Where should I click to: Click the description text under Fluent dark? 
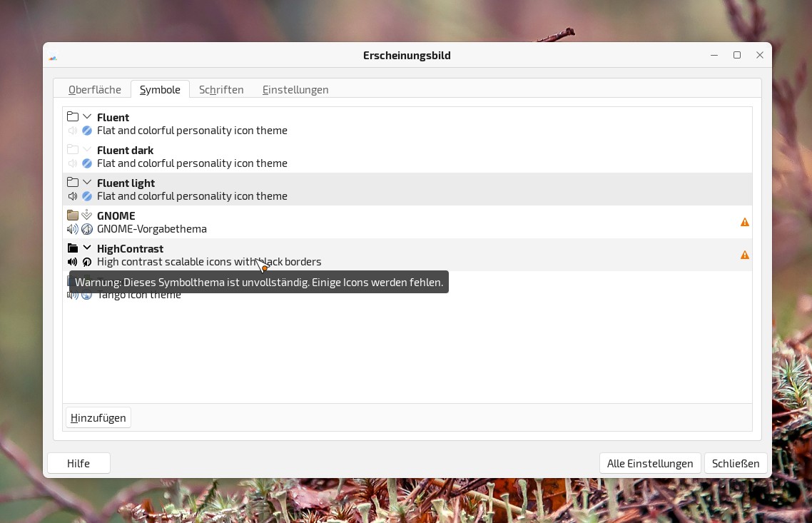tap(192, 163)
